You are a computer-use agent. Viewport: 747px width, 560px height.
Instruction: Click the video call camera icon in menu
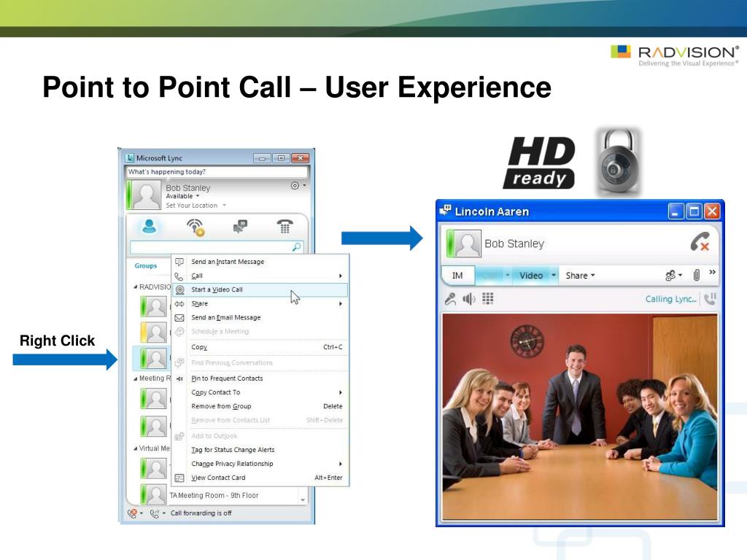pos(179,289)
